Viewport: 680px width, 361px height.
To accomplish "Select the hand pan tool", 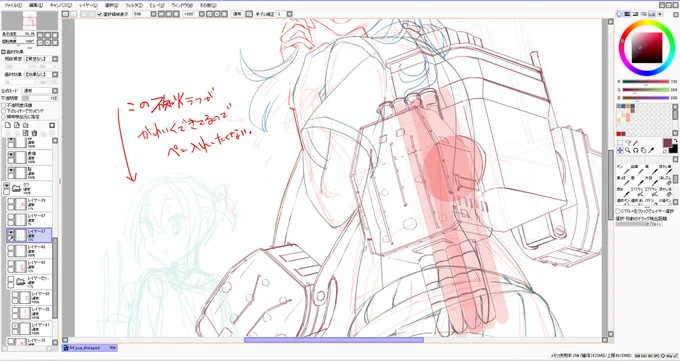I will 644,150.
